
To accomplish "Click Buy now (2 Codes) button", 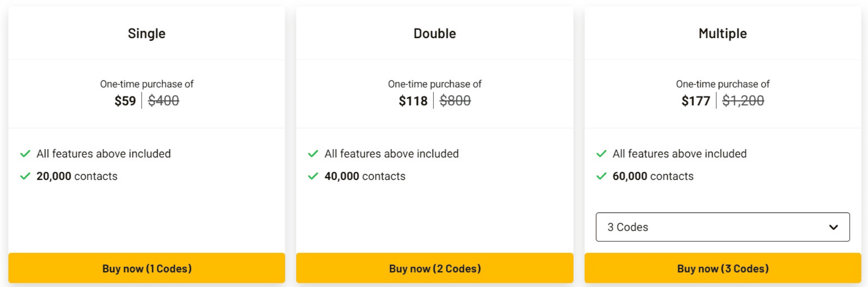I will tap(435, 268).
